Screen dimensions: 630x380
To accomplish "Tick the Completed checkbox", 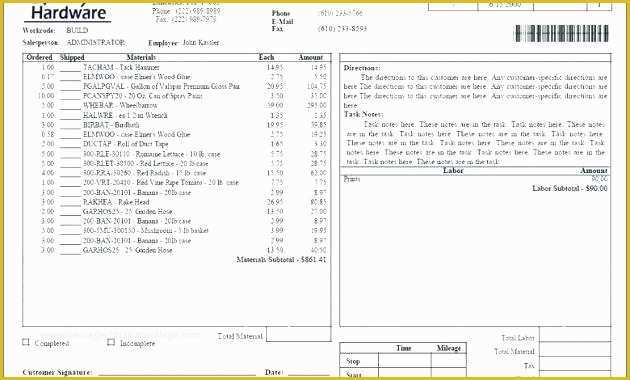I will click(26, 342).
